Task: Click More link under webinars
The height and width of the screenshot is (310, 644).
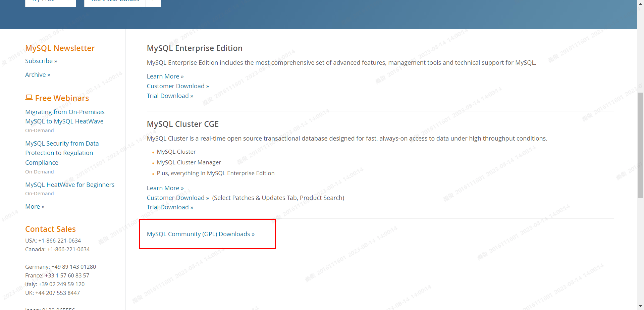Action: point(35,207)
